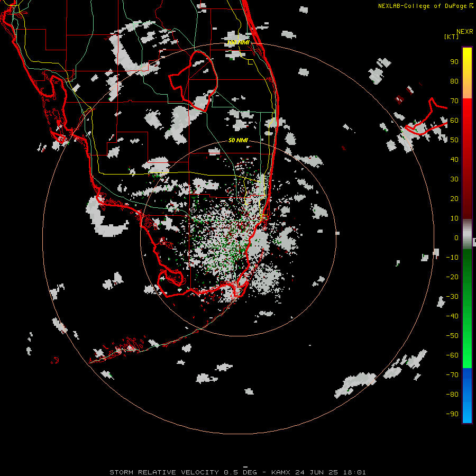Click the positive 10 value on velocity scale
476x476 pixels.
[454, 218]
